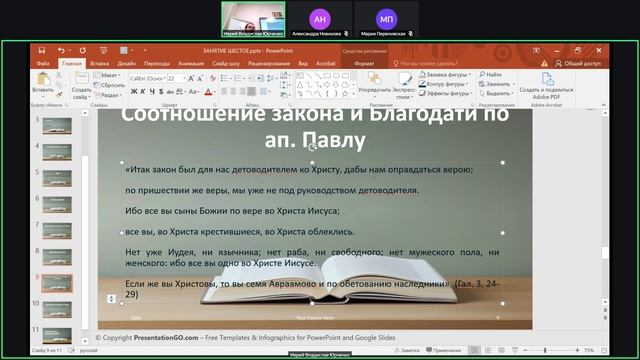Open Shape Fill (Заливка фигуры) dropdown
This screenshot has height=360, width=640.
[445, 74]
